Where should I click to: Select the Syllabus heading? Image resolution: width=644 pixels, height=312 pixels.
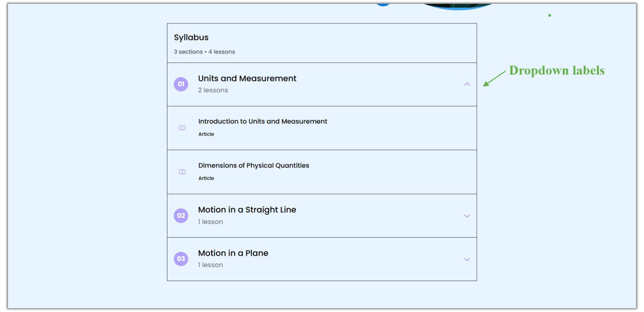click(191, 37)
